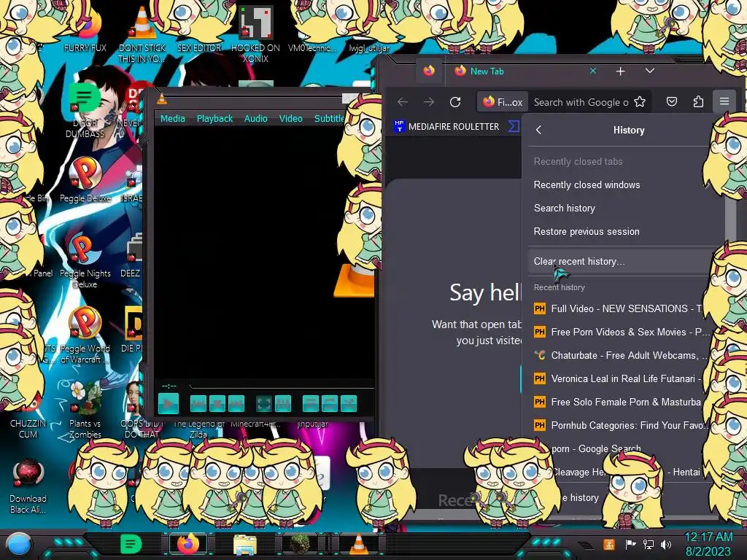747x560 pixels.
Task: Open the Audio menu in VLC
Action: 256,119
